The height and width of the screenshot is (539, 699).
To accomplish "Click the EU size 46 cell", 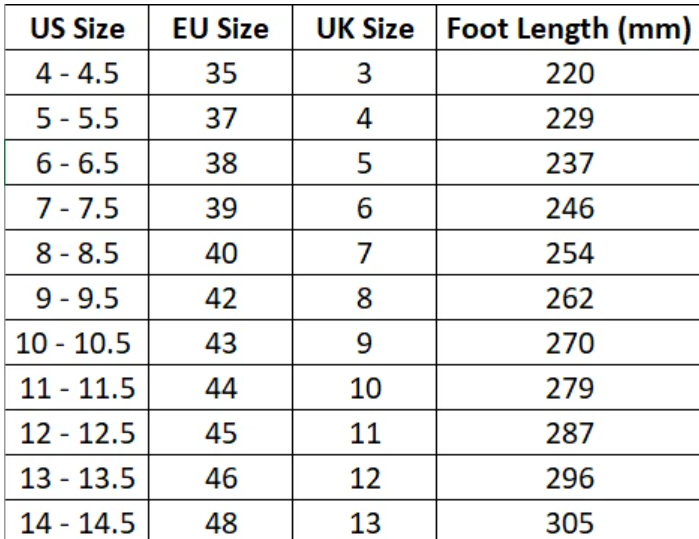I will [221, 477].
